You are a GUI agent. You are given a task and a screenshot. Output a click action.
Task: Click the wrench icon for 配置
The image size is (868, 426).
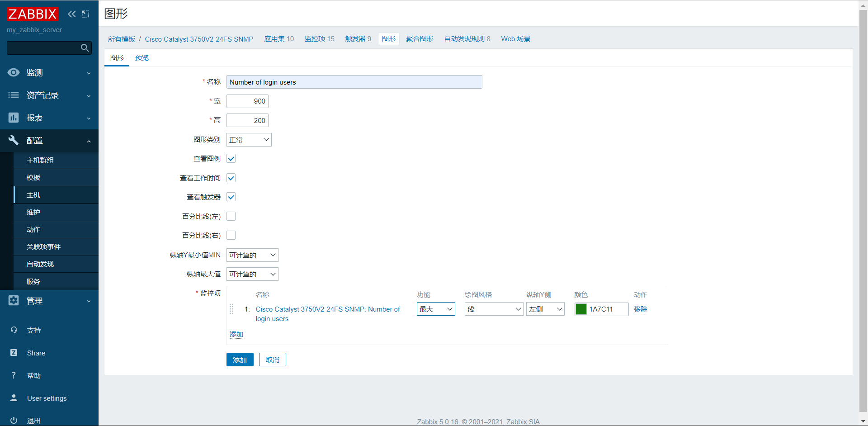point(14,140)
